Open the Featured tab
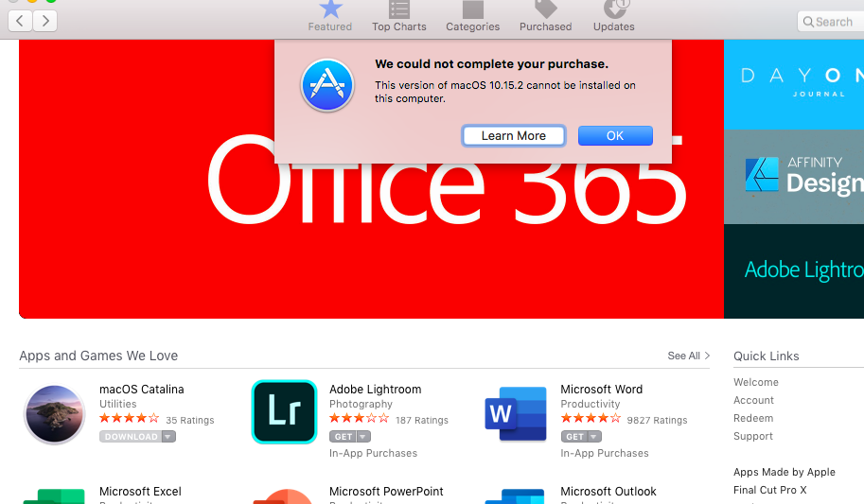This screenshot has width=864, height=504. [x=330, y=16]
